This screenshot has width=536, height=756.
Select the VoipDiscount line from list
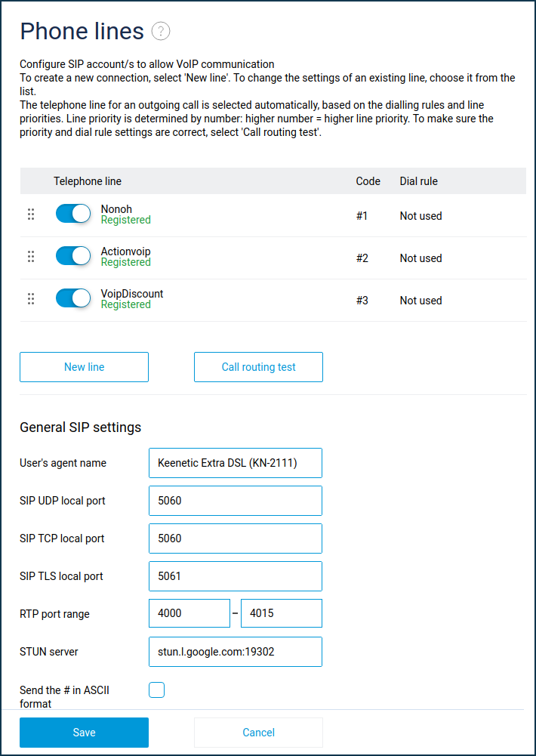[x=131, y=294]
